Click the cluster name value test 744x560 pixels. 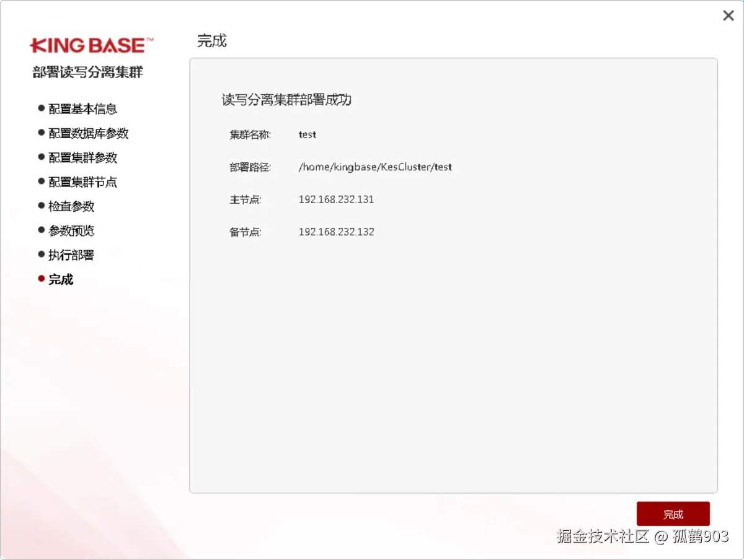[308, 134]
